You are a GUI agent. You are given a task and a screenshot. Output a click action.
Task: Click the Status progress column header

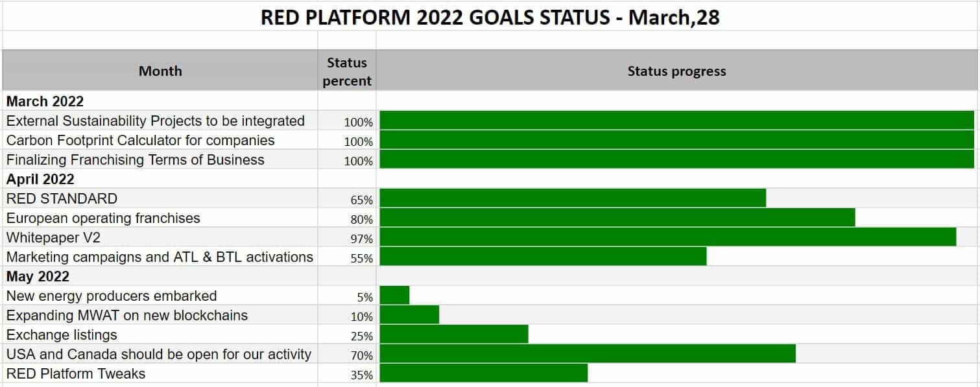tap(676, 71)
